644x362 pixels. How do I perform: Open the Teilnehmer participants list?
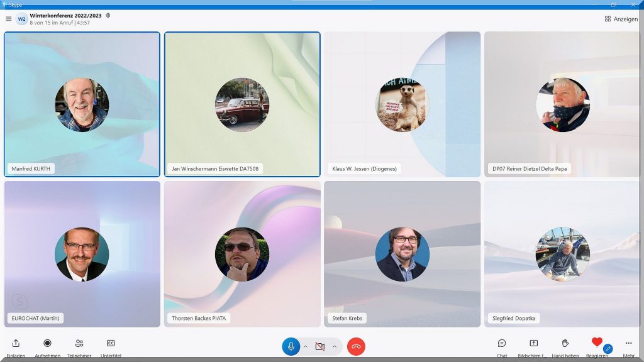(x=79, y=343)
